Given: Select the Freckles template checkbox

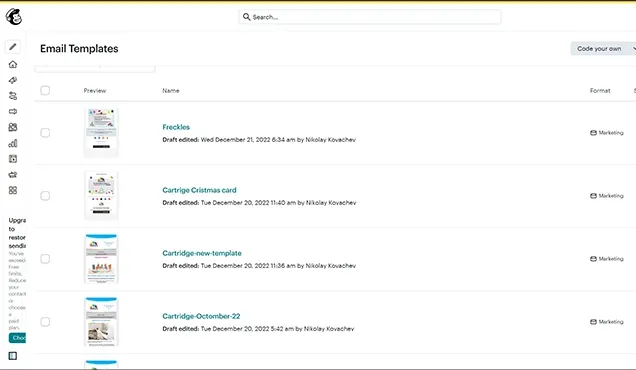Looking at the screenshot, I should pos(45,133).
